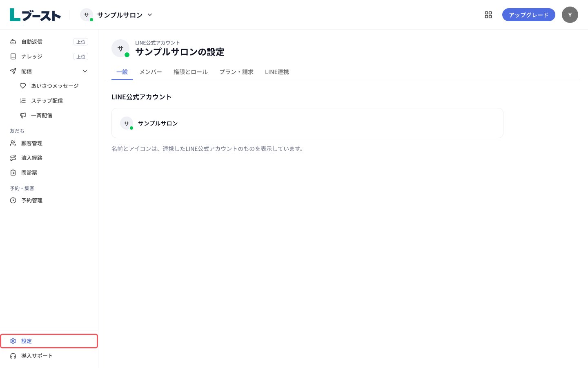Image resolution: width=588 pixels, height=368 pixels.
Task: Click the heart icon for あいさつメッセージ
Action: coord(23,86)
